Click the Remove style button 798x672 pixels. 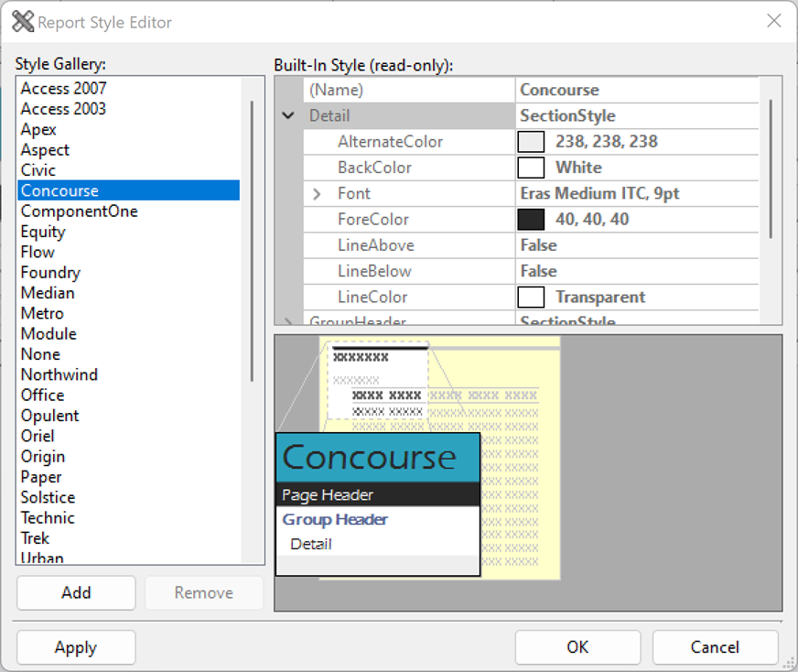click(204, 592)
